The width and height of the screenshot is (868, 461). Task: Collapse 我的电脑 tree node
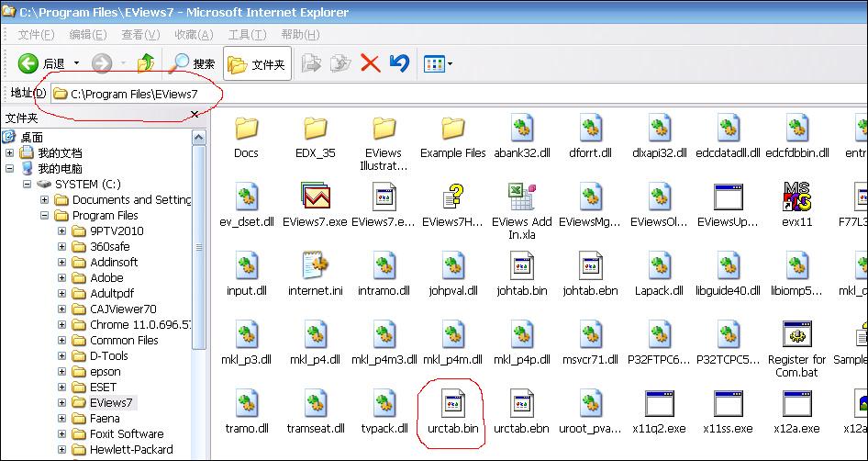[x=9, y=168]
